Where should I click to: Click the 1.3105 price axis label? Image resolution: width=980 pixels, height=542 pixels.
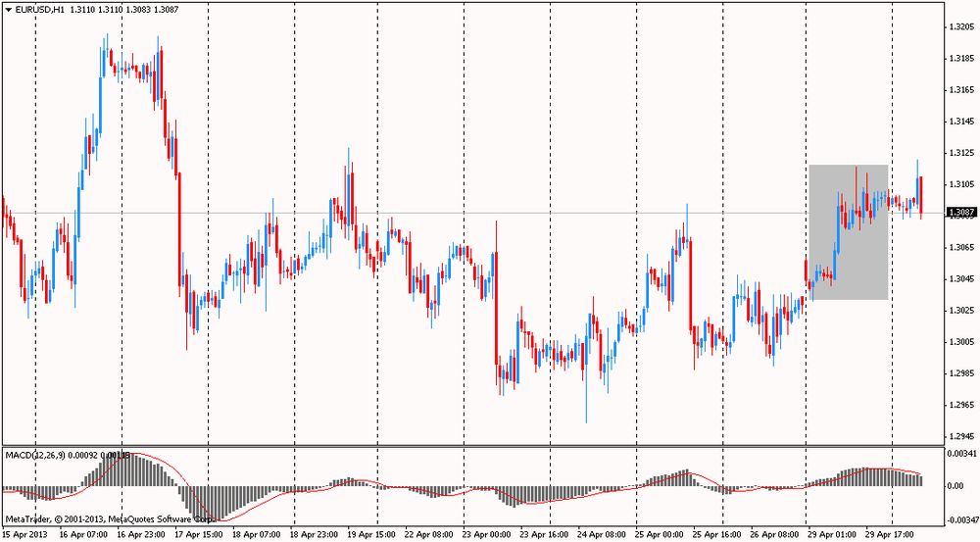pos(960,184)
